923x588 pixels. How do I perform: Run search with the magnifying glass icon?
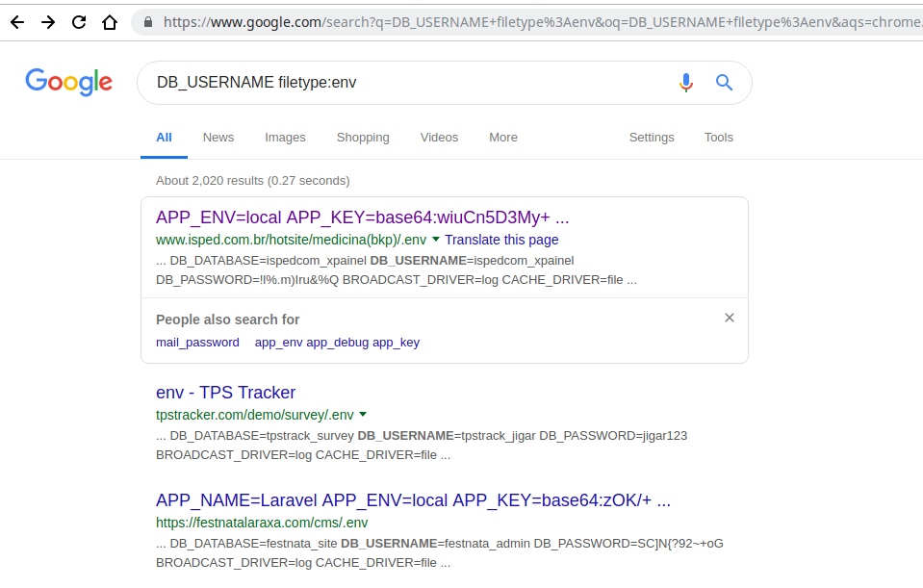click(724, 83)
